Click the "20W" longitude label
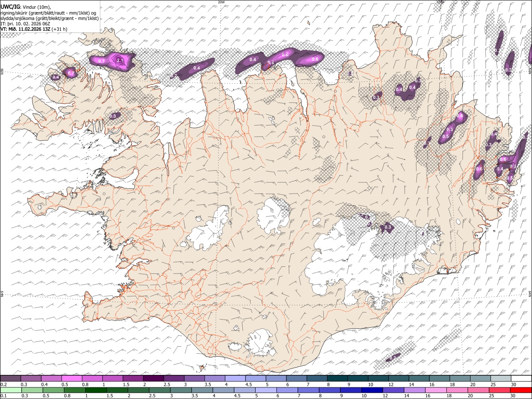This screenshot has width=532, height=399. point(221,2)
